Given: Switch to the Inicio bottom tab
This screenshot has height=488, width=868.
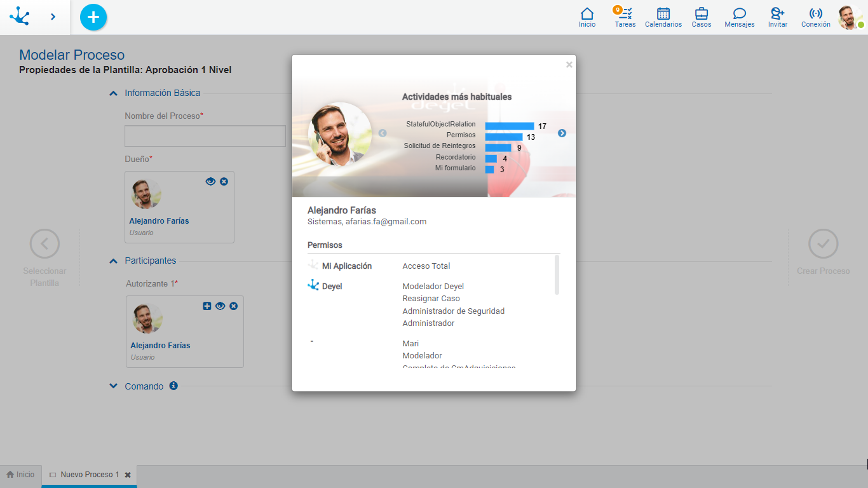Looking at the screenshot, I should point(21,475).
